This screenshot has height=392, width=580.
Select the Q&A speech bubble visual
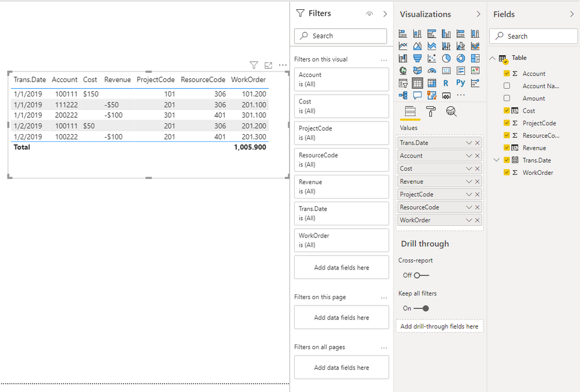(417, 95)
